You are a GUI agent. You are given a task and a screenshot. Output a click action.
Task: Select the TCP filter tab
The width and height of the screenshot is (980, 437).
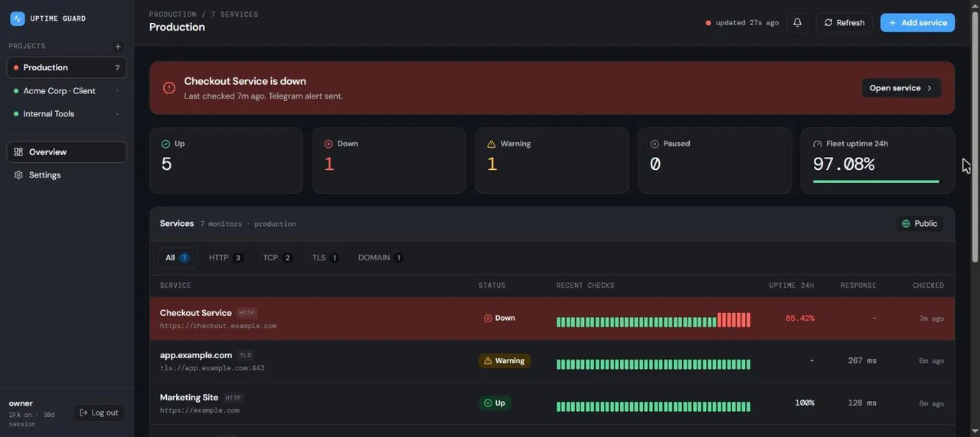pyautogui.click(x=277, y=258)
